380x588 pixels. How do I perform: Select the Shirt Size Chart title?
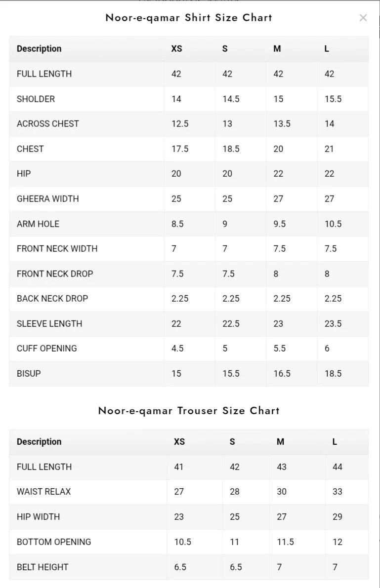(x=189, y=18)
